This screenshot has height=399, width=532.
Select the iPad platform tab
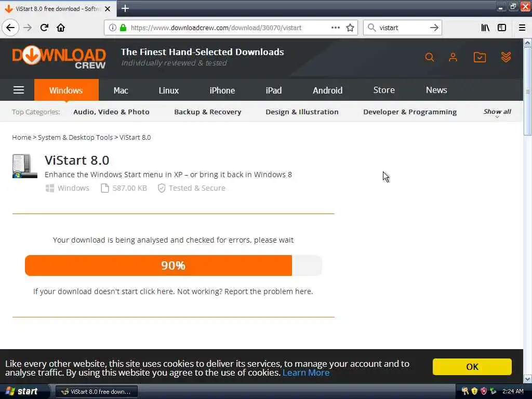(274, 90)
